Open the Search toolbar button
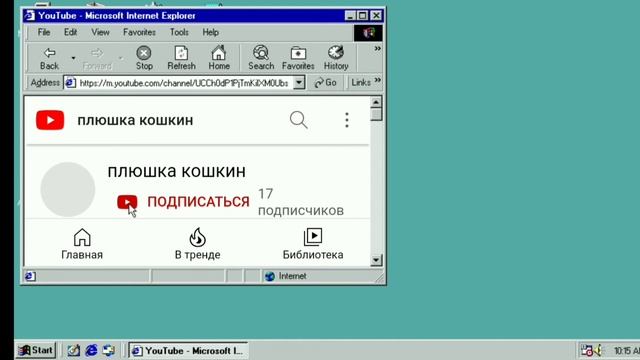The width and height of the screenshot is (640, 360). pyautogui.click(x=261, y=58)
